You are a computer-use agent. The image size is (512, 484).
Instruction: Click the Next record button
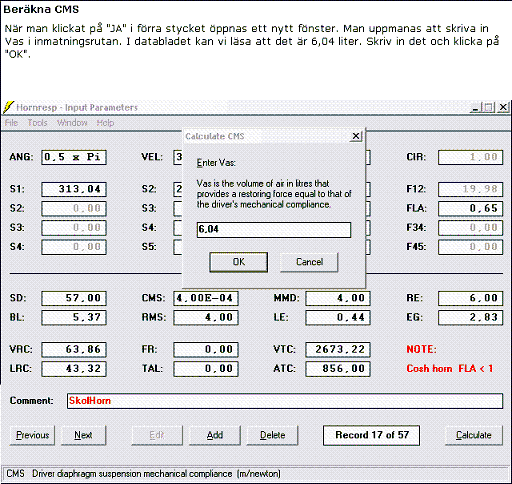click(x=83, y=435)
